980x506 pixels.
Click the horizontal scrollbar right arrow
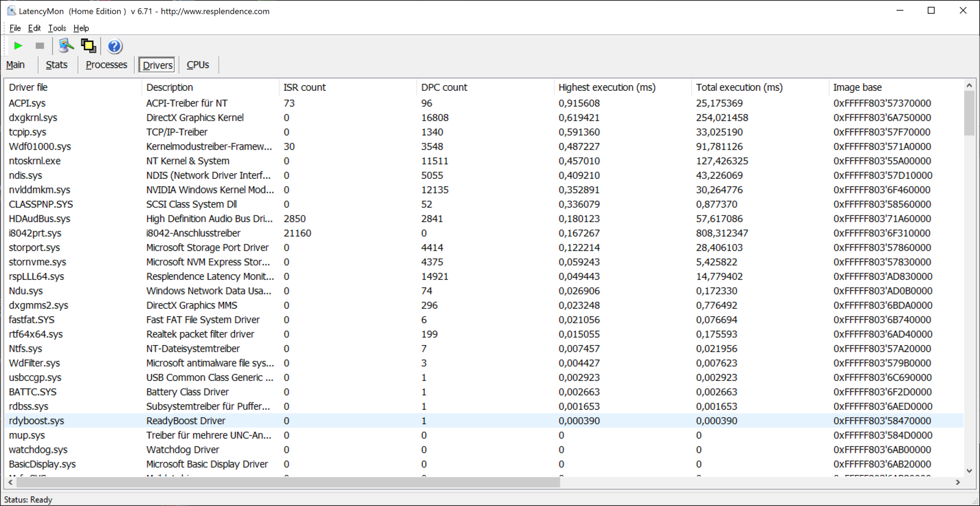pyautogui.click(x=958, y=482)
